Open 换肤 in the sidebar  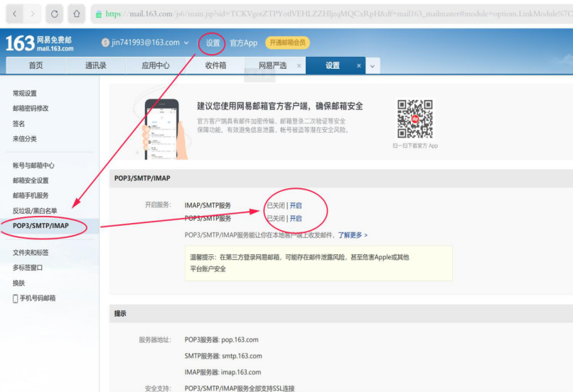(x=18, y=283)
